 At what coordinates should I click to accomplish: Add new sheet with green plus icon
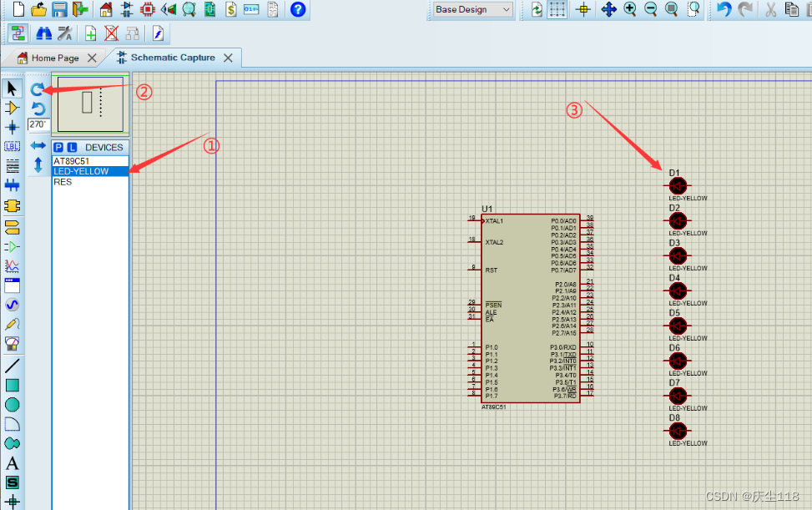[91, 34]
